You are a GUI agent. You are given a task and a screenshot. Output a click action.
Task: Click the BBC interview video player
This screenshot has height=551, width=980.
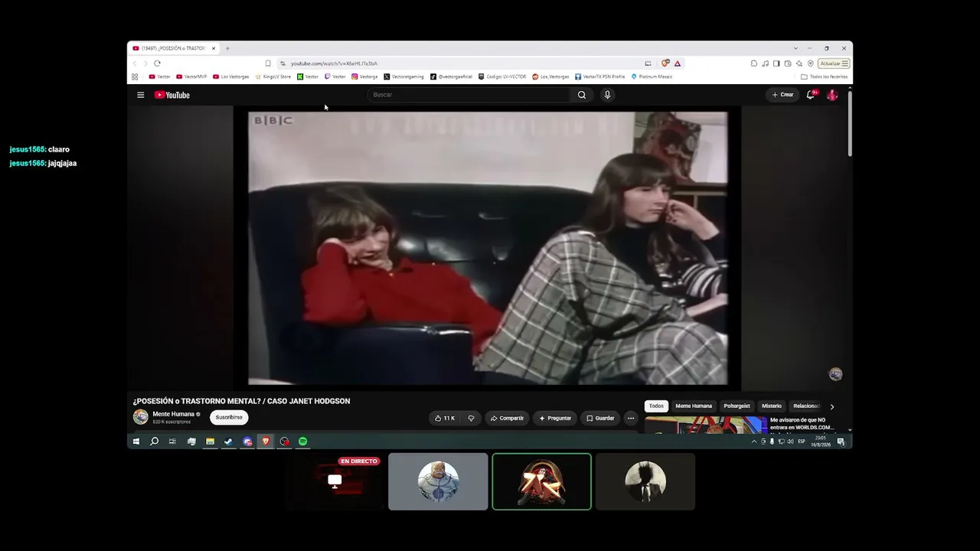click(x=488, y=248)
